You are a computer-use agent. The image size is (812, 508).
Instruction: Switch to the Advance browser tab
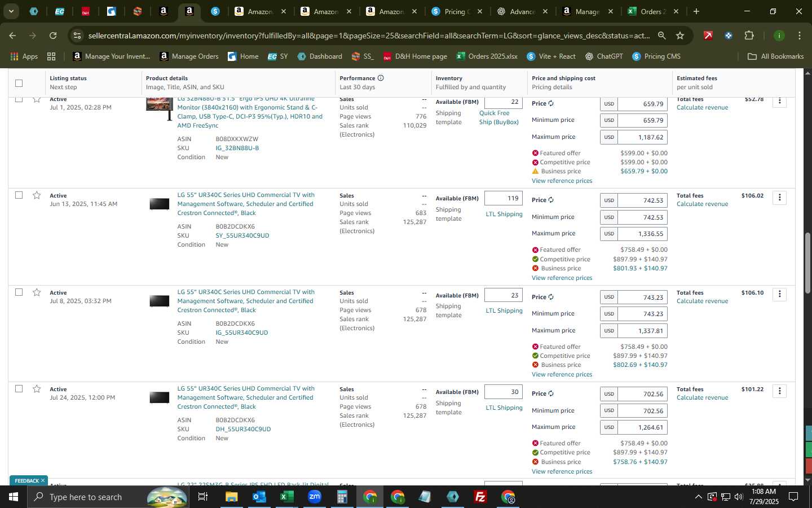click(522, 11)
